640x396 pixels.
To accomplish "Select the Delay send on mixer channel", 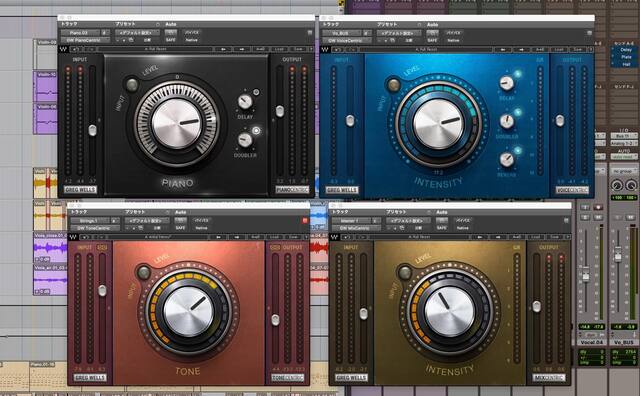I will click(x=626, y=50).
